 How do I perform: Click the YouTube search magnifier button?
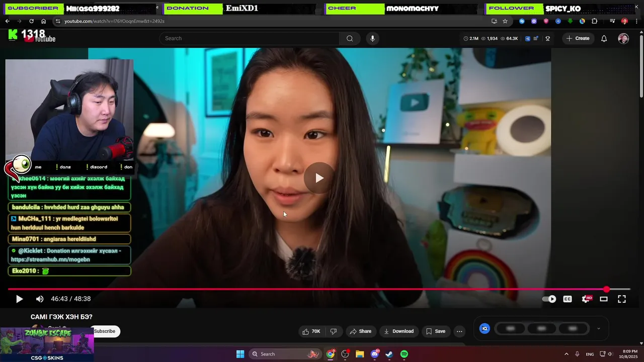tap(350, 38)
